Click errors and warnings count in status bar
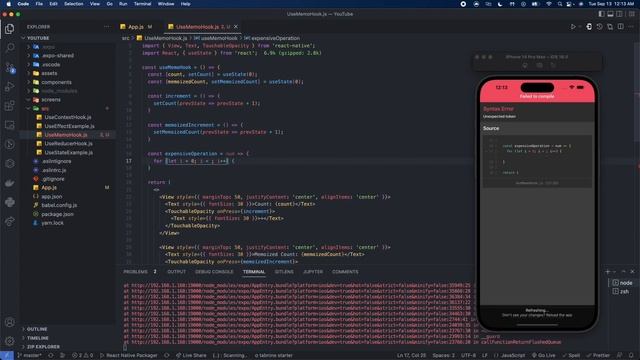This screenshot has height=360, width=640. tap(82, 356)
